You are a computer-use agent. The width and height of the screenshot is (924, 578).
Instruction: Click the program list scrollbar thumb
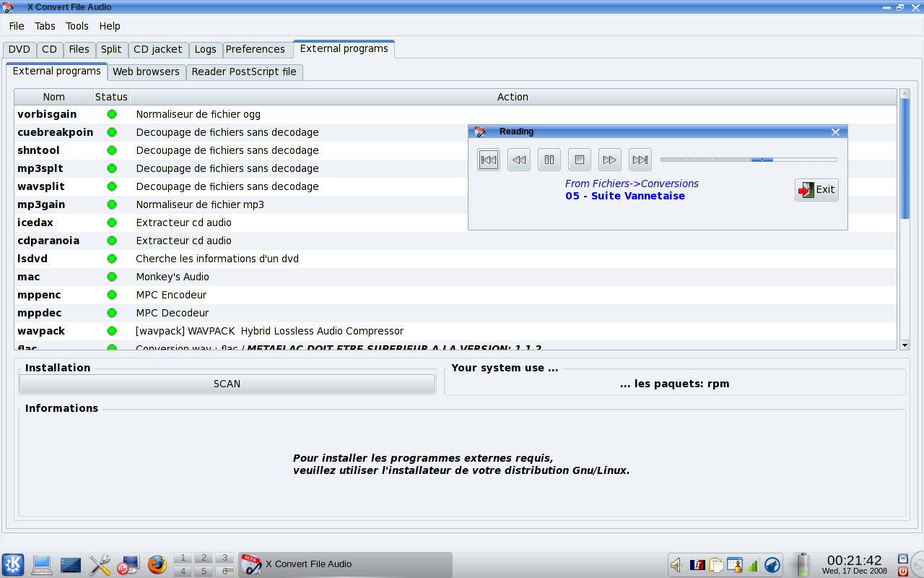coord(905,158)
